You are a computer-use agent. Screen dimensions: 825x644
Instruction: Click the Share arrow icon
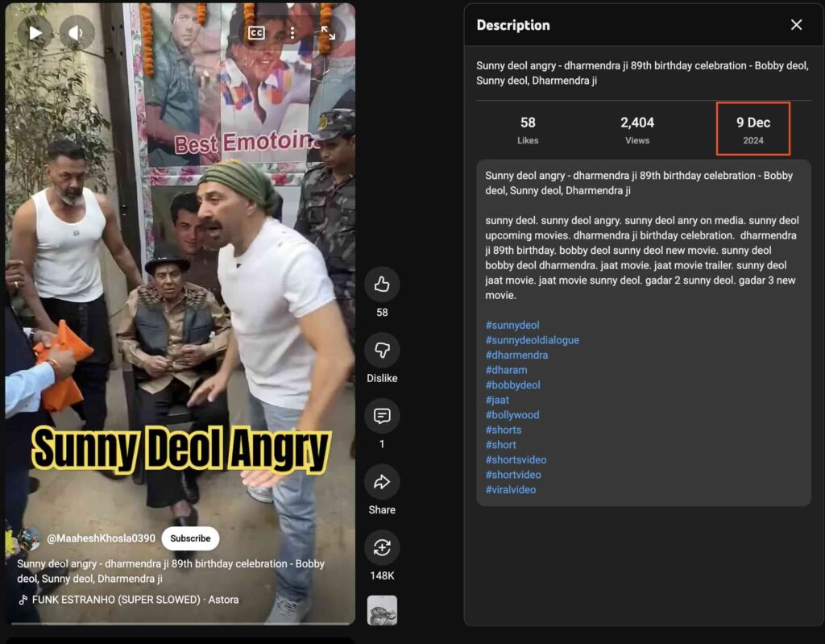(382, 482)
